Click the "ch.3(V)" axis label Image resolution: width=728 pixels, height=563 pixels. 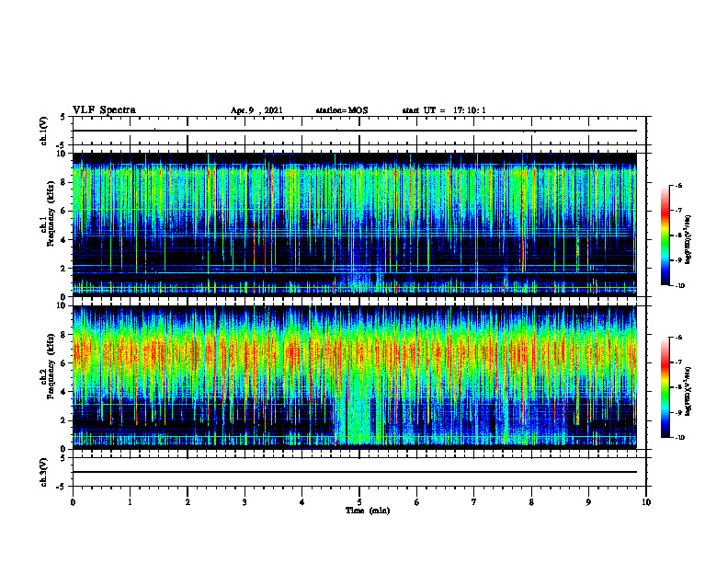pyautogui.click(x=44, y=472)
